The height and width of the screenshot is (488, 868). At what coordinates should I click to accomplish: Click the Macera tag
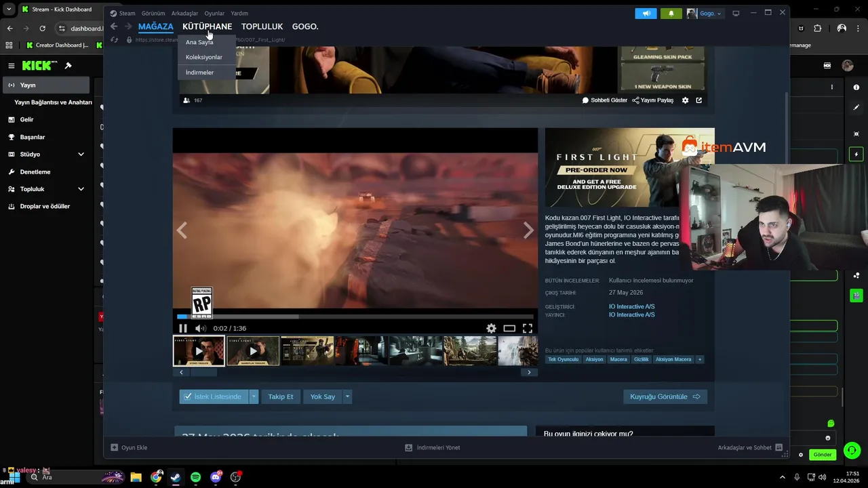pyautogui.click(x=618, y=359)
